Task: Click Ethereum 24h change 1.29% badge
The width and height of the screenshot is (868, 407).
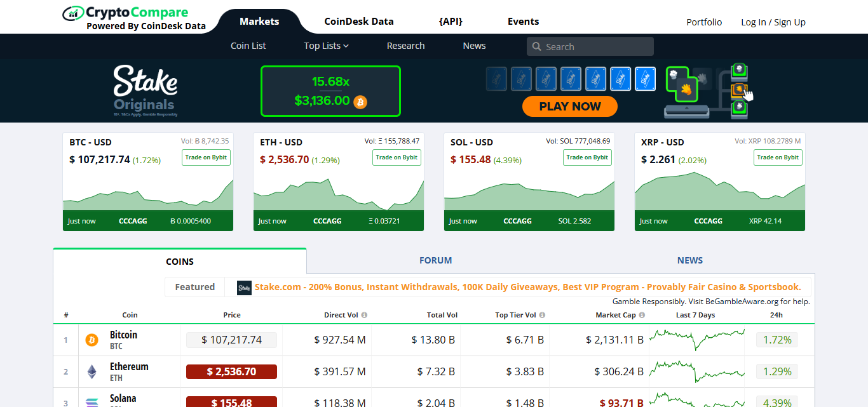Action: pyautogui.click(x=776, y=371)
